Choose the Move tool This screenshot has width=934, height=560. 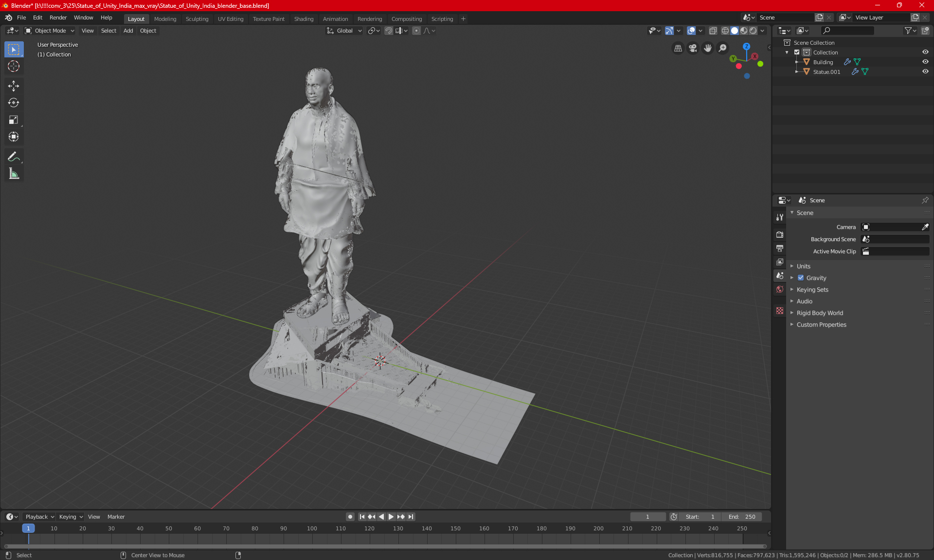pyautogui.click(x=14, y=86)
